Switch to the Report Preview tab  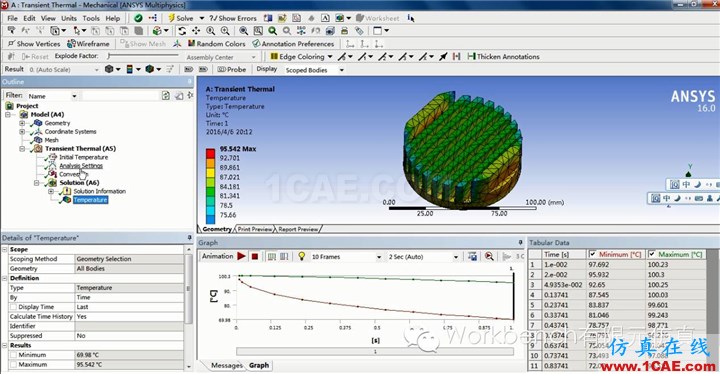(x=298, y=229)
